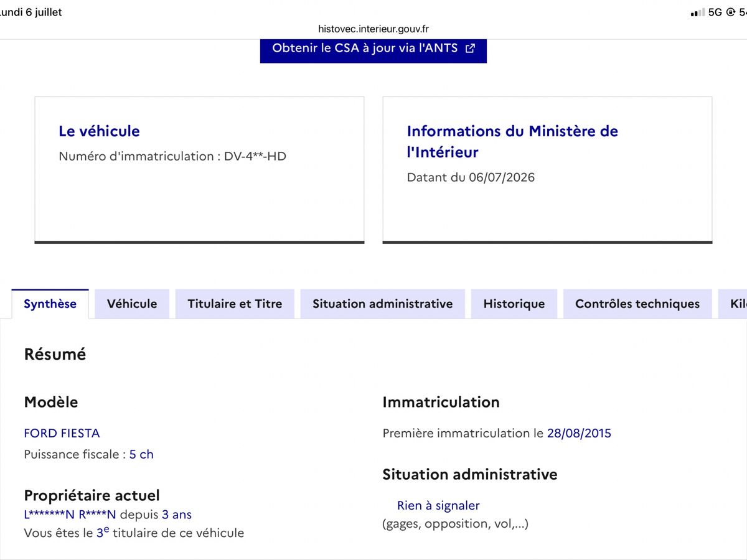Image resolution: width=747 pixels, height=560 pixels.
Task: Select the registration number DV-4**-HD
Action: (x=255, y=156)
